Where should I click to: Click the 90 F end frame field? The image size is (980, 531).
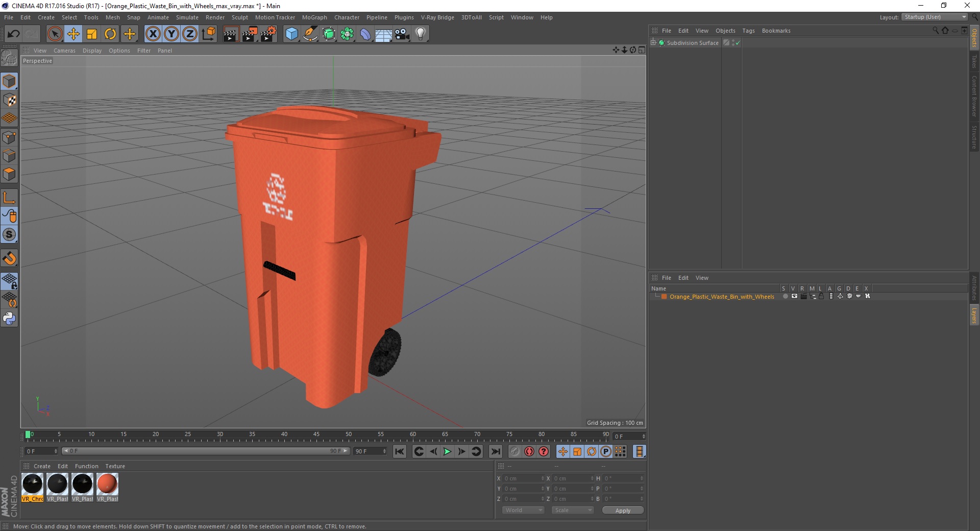coord(371,451)
